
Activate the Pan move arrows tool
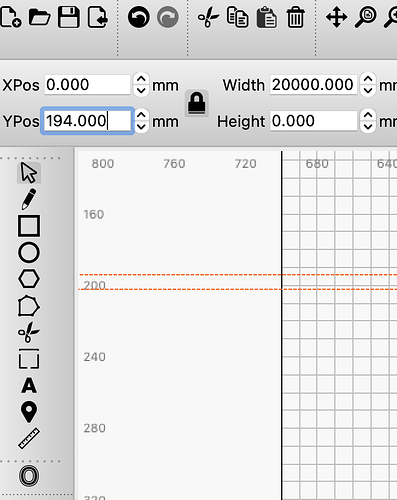pyautogui.click(x=336, y=17)
